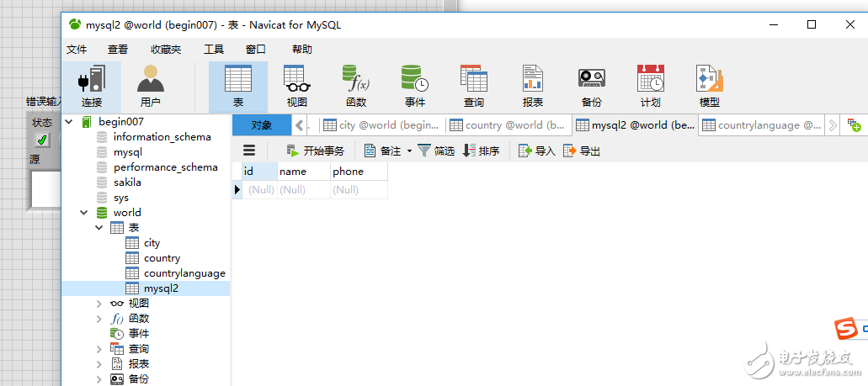The image size is (868, 386).
Task: Show hidden tabs with right tab arrow
Action: pyautogui.click(x=832, y=125)
